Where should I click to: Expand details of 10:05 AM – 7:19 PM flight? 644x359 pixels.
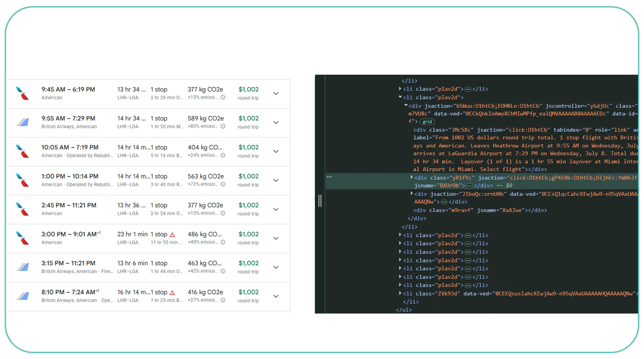[276, 151]
